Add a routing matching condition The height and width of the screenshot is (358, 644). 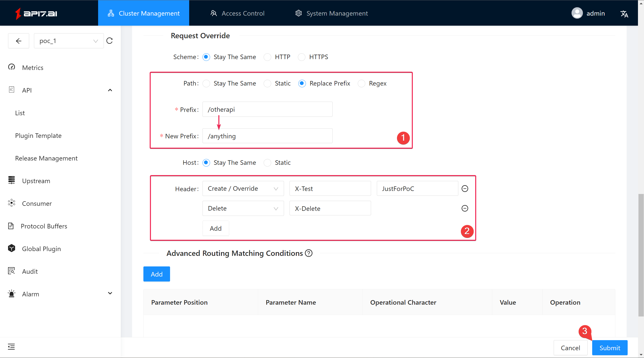156,274
